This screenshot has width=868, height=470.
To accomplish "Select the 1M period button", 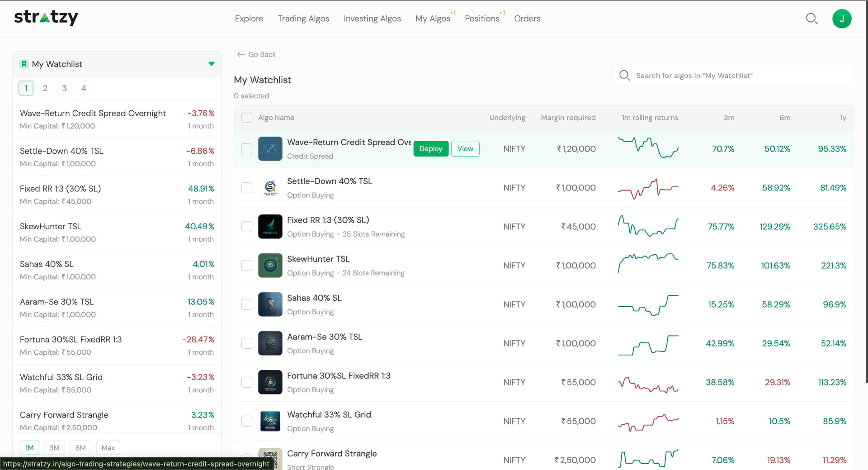I will (29, 448).
